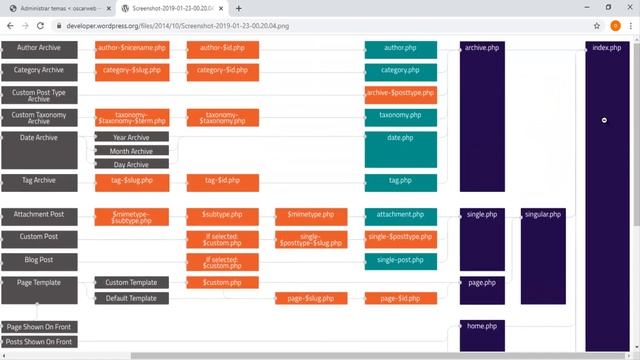Image resolution: width=640 pixels, height=360 pixels.
Task: Click the Day Archive box
Action: tap(132, 164)
